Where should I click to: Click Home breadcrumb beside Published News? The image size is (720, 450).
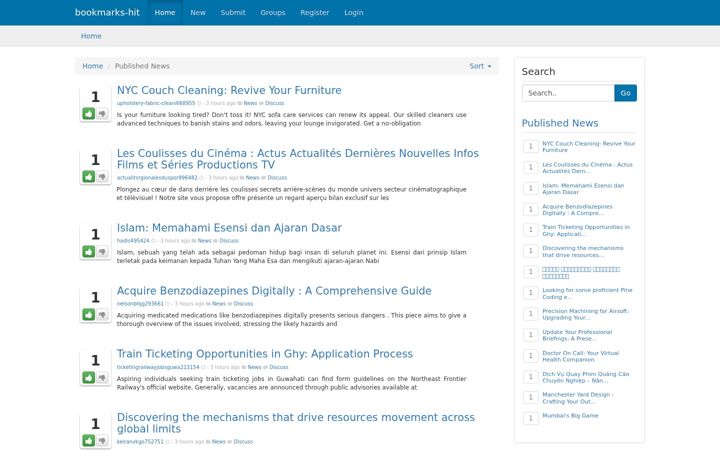coord(92,66)
